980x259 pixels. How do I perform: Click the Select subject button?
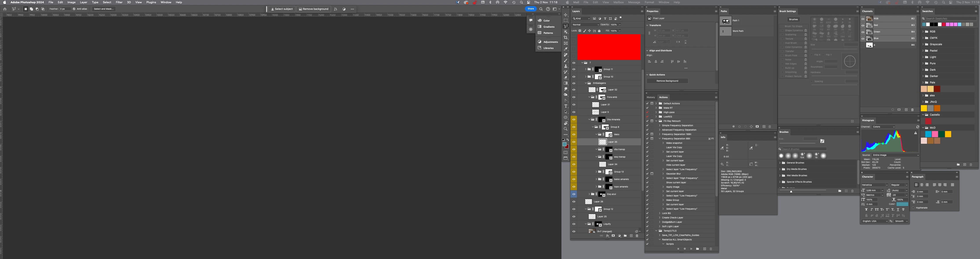point(282,9)
